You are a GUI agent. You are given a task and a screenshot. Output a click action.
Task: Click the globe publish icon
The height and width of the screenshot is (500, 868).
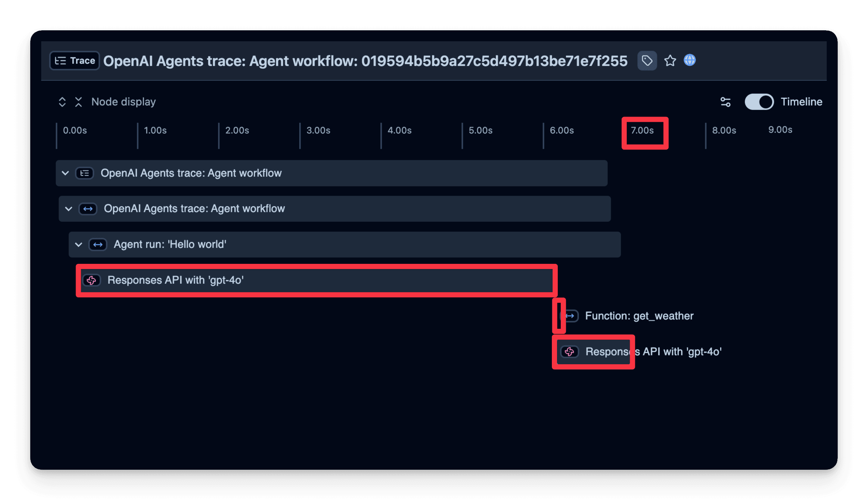pos(689,60)
